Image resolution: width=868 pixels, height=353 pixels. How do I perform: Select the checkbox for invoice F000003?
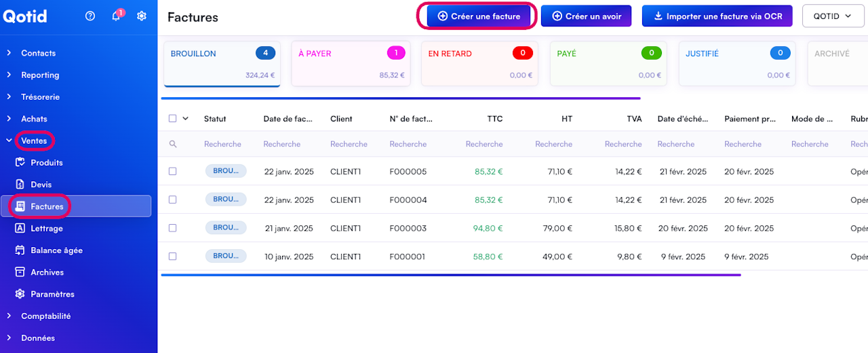[172, 228]
